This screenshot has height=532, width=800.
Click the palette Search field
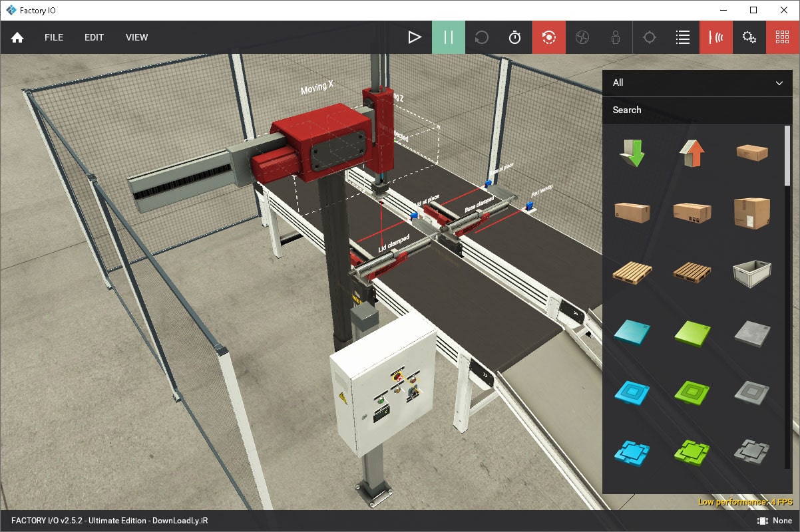697,110
